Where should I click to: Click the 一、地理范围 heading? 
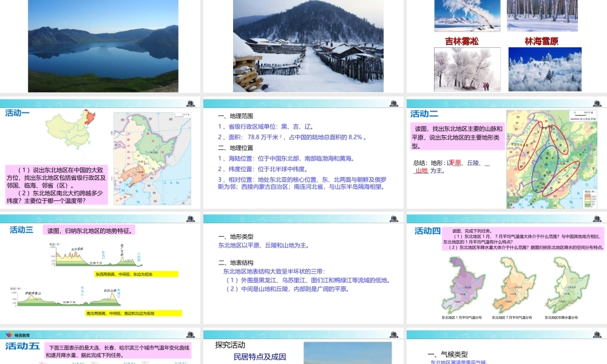pyautogui.click(x=236, y=116)
